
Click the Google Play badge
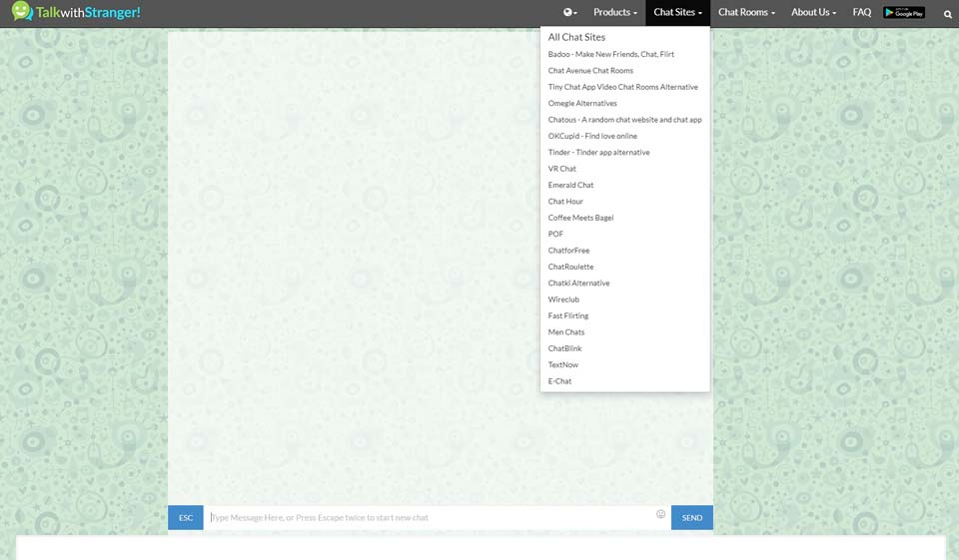(x=903, y=13)
